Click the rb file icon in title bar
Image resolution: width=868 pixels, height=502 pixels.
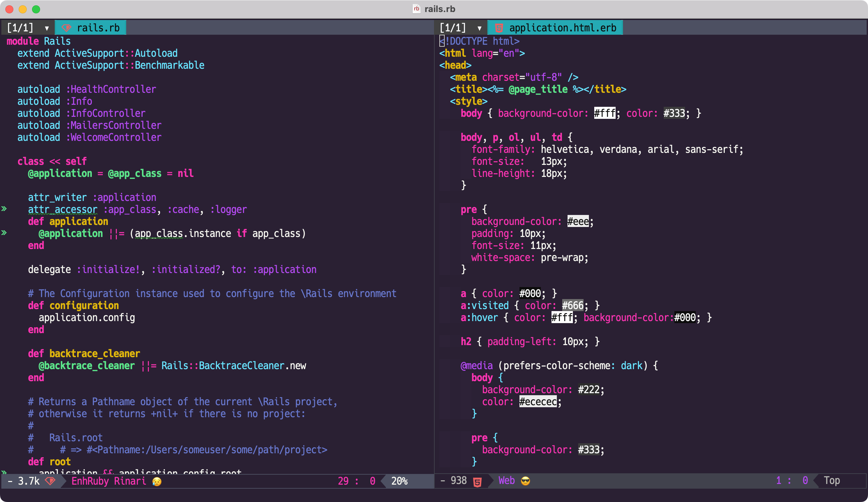tap(416, 9)
